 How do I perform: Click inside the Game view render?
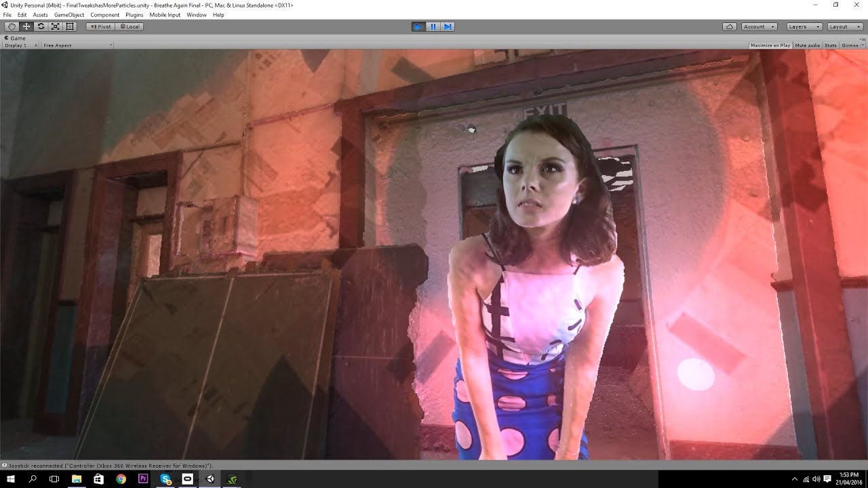click(x=434, y=254)
